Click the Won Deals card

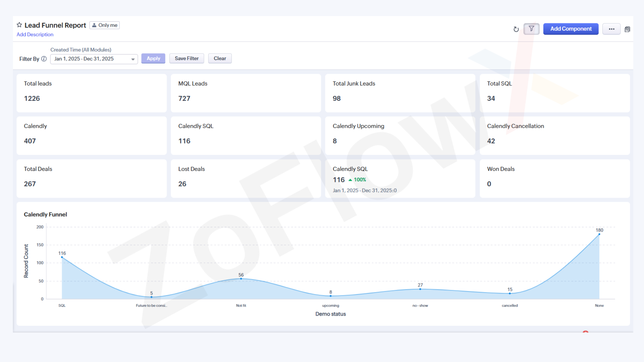(554, 178)
